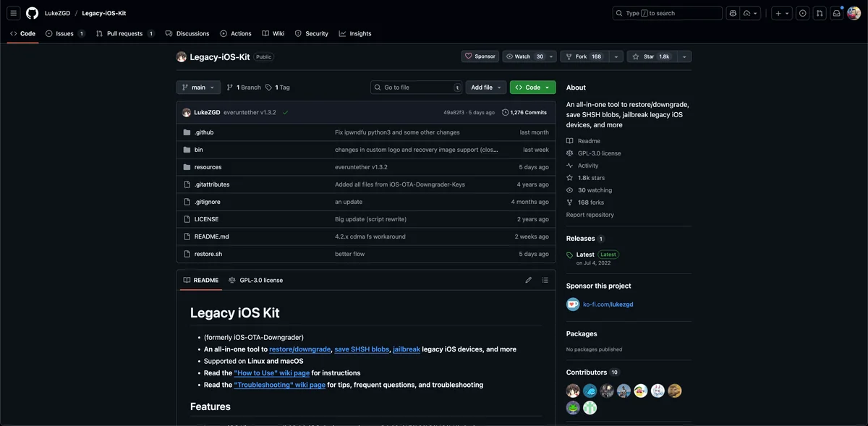Open the 30 watching link in the About sidebar
868x426 pixels.
click(x=589, y=190)
